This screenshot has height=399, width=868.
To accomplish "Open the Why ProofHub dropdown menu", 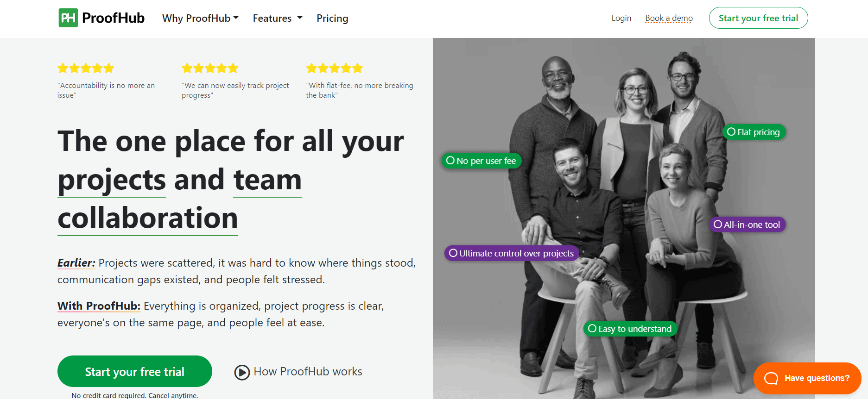I will point(200,18).
